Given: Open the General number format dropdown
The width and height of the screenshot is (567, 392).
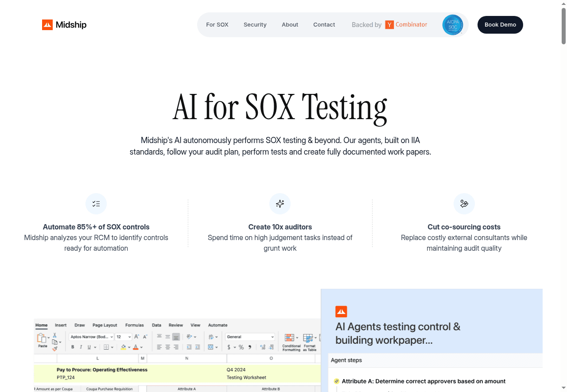Looking at the screenshot, I should click(250, 337).
